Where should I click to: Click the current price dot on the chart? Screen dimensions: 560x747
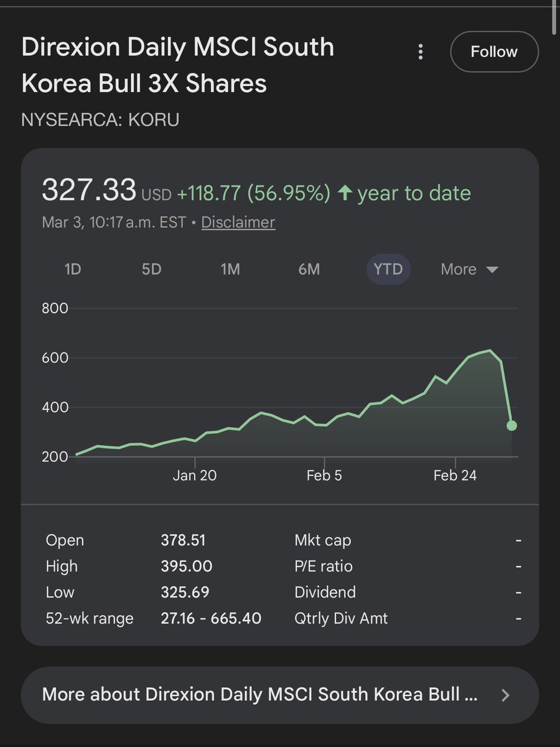511,426
